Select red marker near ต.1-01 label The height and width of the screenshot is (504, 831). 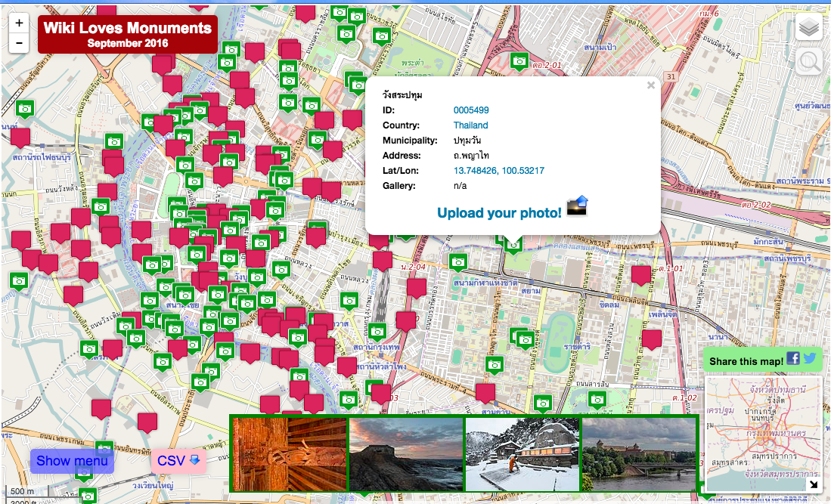pyautogui.click(x=641, y=275)
